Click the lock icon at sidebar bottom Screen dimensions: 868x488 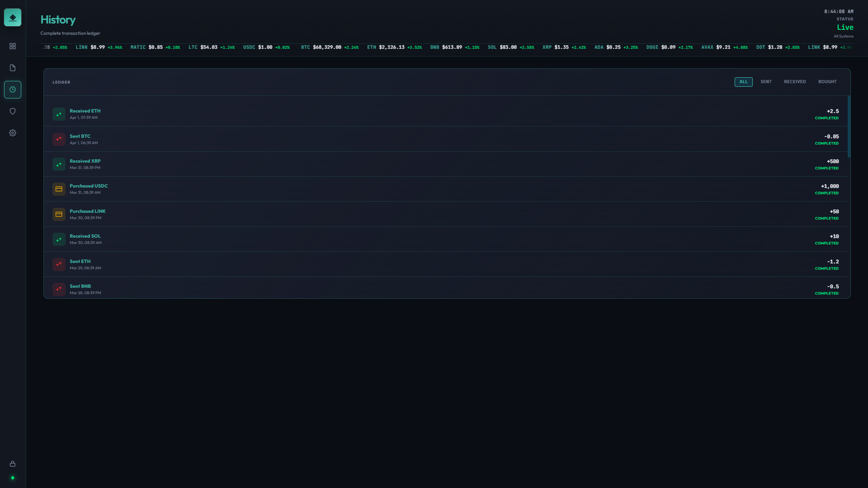point(13,464)
